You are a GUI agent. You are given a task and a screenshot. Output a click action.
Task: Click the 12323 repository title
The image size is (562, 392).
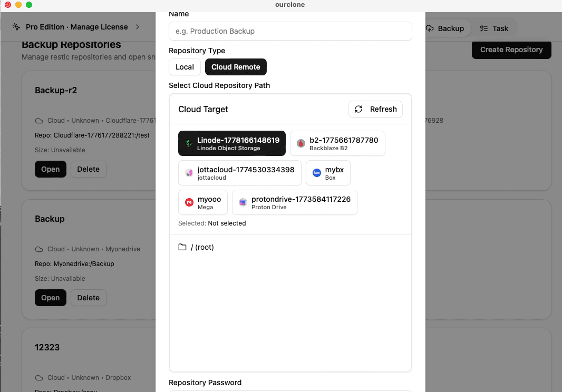coord(47,348)
